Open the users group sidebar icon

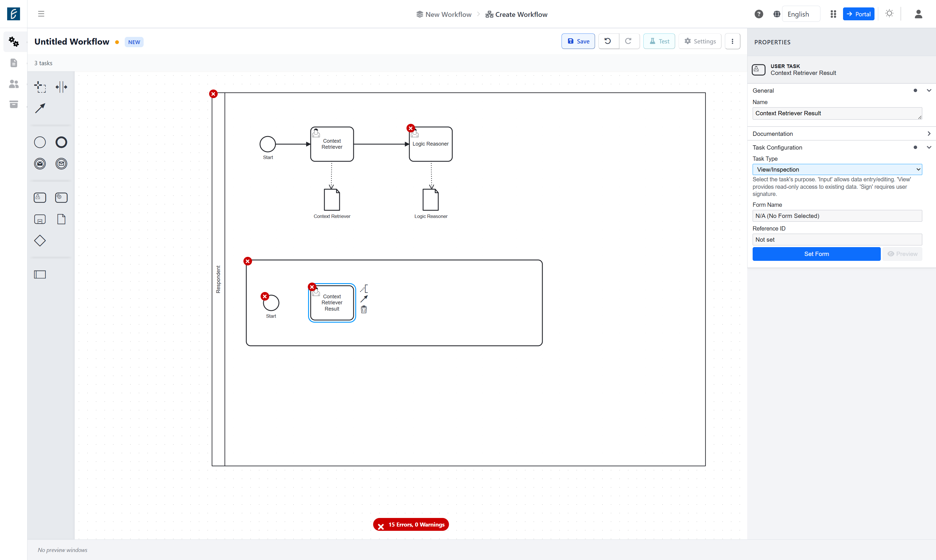13,84
